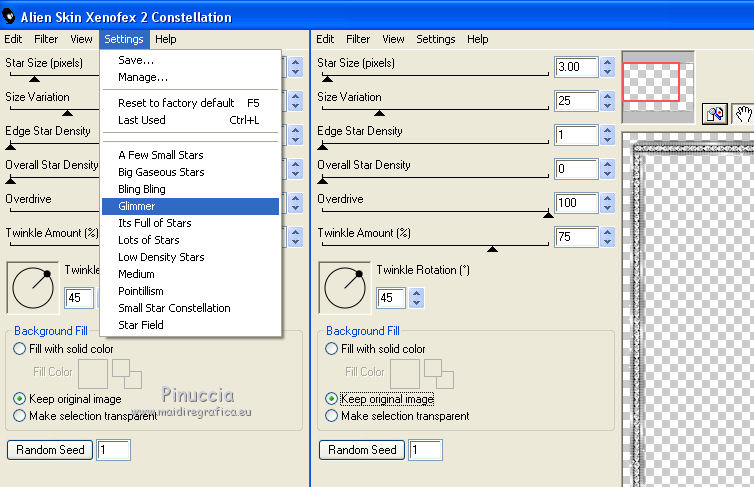Click the Size Variation value field
The image size is (754, 487).
pyautogui.click(x=575, y=101)
